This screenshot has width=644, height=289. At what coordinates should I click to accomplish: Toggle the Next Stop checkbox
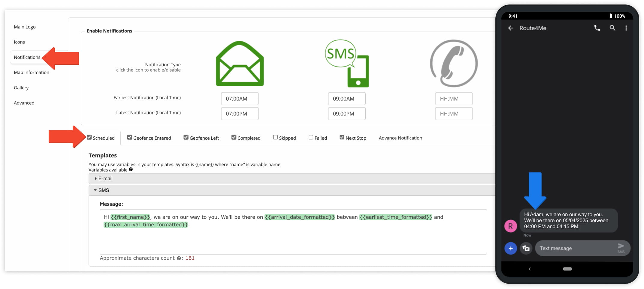point(342,137)
